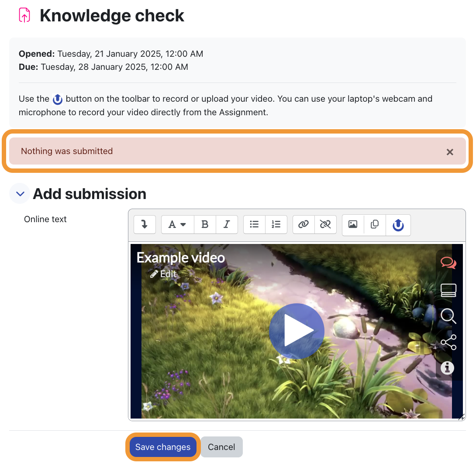Click the Nothing was submitted message
The height and width of the screenshot is (467, 476).
[67, 151]
